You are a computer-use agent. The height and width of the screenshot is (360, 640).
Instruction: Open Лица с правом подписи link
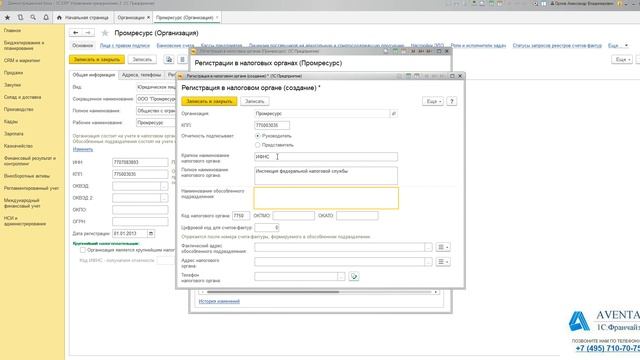(x=125, y=46)
